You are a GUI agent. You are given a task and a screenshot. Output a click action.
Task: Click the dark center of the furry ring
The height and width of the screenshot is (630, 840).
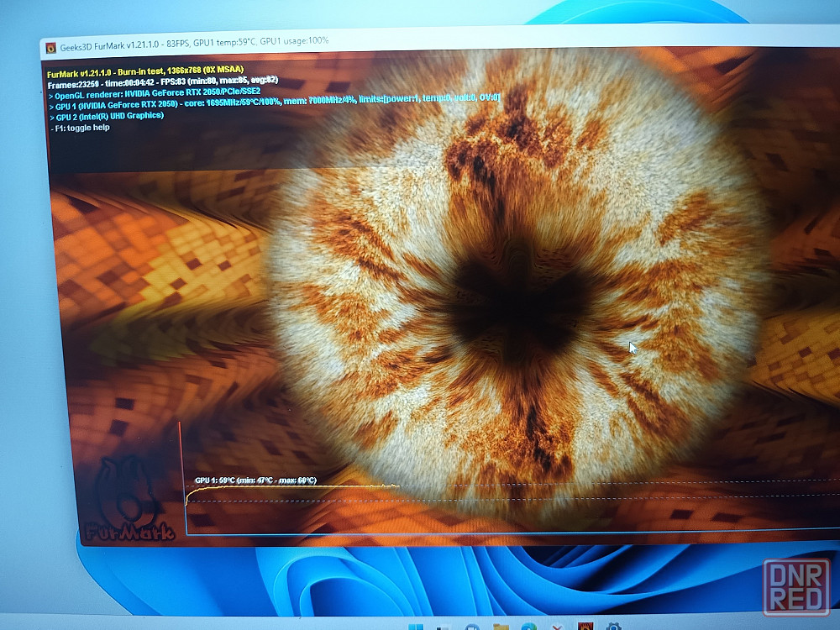click(x=512, y=302)
